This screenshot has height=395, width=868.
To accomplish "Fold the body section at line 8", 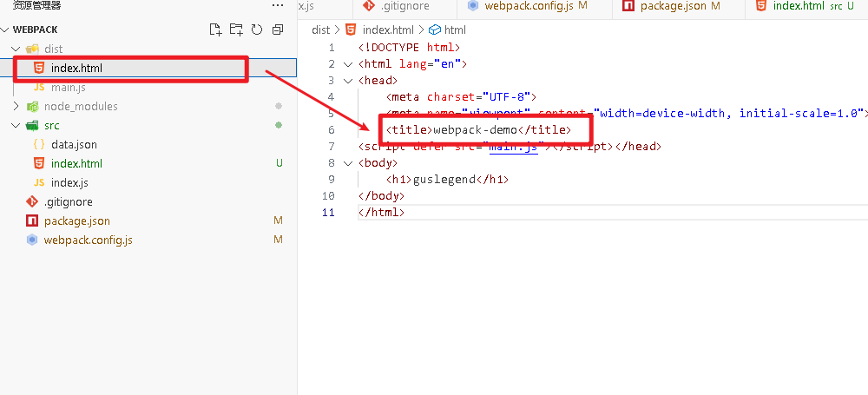I will (x=348, y=163).
